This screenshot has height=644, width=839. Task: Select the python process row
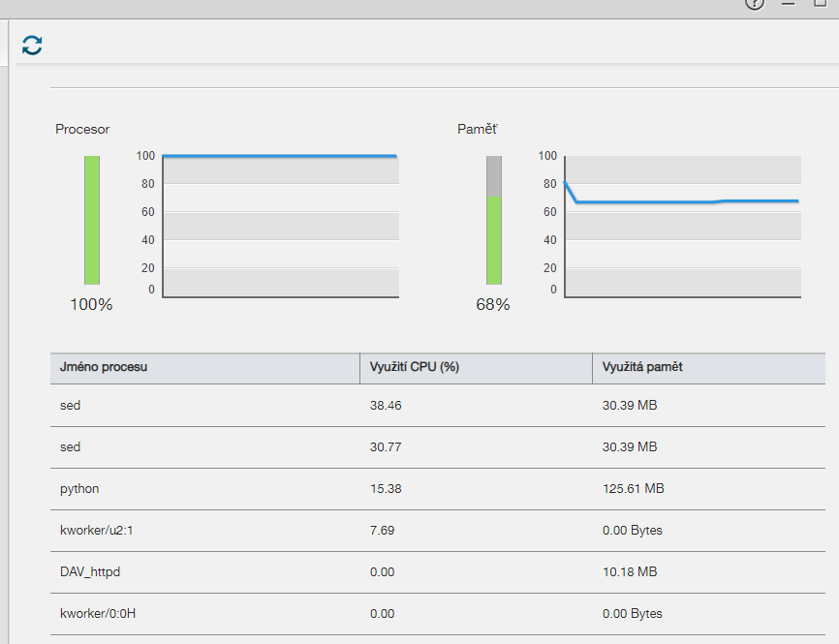pos(79,489)
